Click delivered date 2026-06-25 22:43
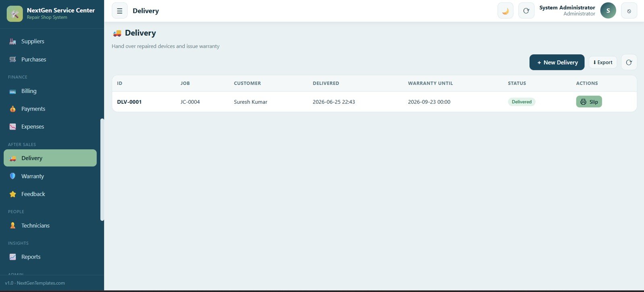The image size is (644, 292). coord(334,102)
